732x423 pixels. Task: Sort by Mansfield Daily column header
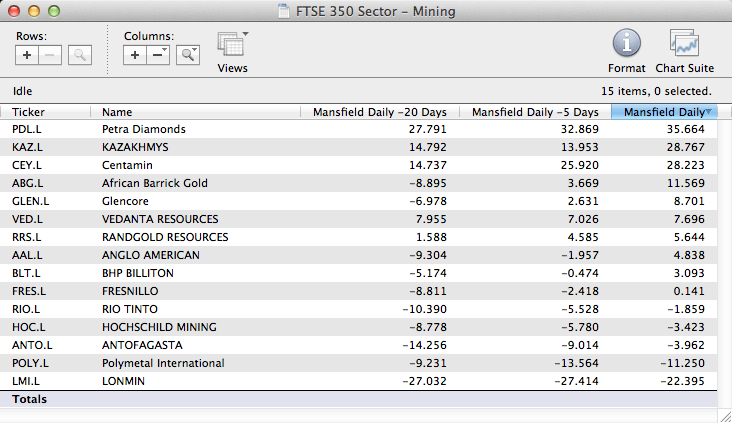point(664,112)
